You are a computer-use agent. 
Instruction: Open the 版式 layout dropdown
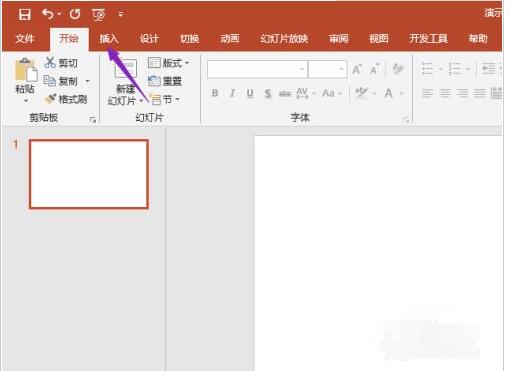click(x=168, y=63)
